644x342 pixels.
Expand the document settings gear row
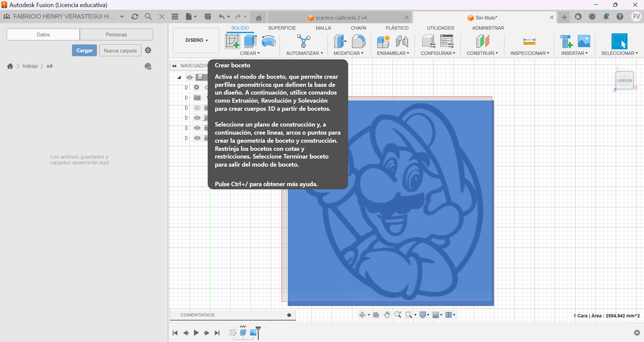(x=186, y=88)
